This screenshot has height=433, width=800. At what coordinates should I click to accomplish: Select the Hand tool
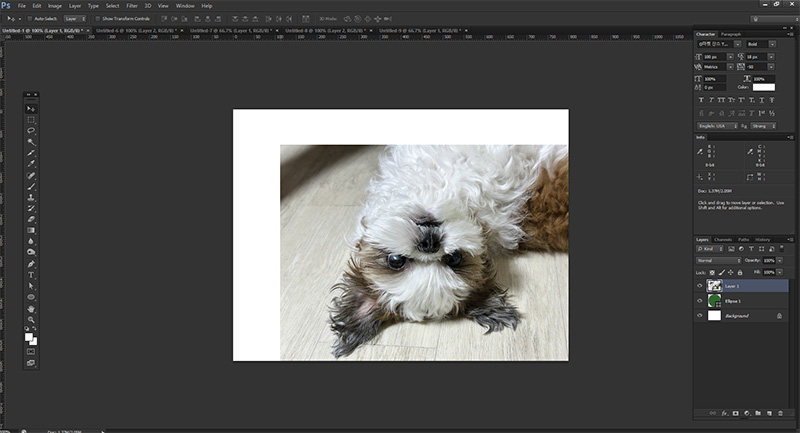click(x=31, y=309)
